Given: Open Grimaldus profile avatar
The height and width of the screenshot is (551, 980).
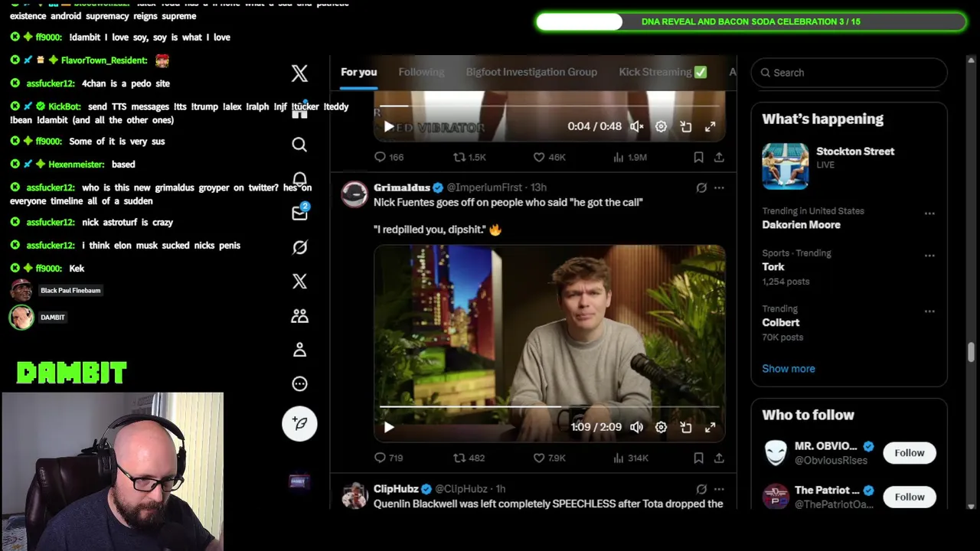Looking at the screenshot, I should tap(354, 194).
